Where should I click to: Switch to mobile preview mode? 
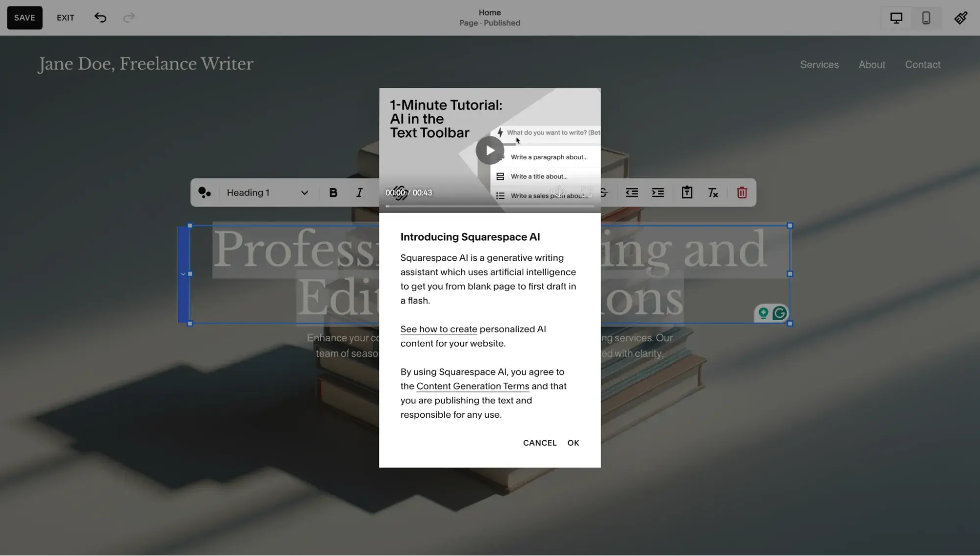[x=926, y=18]
